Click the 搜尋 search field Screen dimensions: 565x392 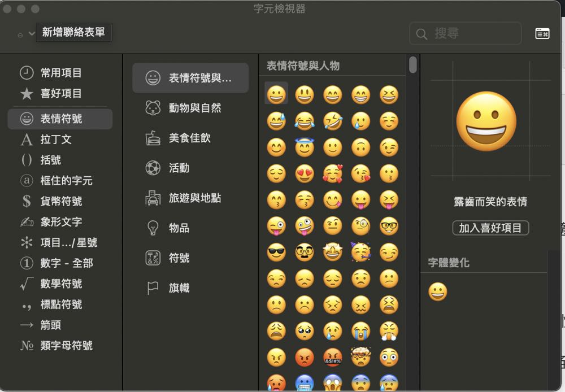pos(465,33)
